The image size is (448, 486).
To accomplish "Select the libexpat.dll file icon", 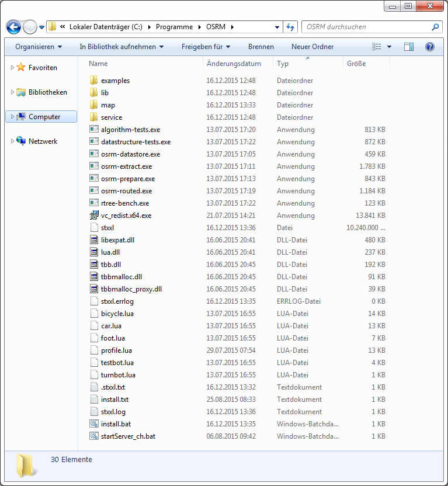I will tap(94, 239).
